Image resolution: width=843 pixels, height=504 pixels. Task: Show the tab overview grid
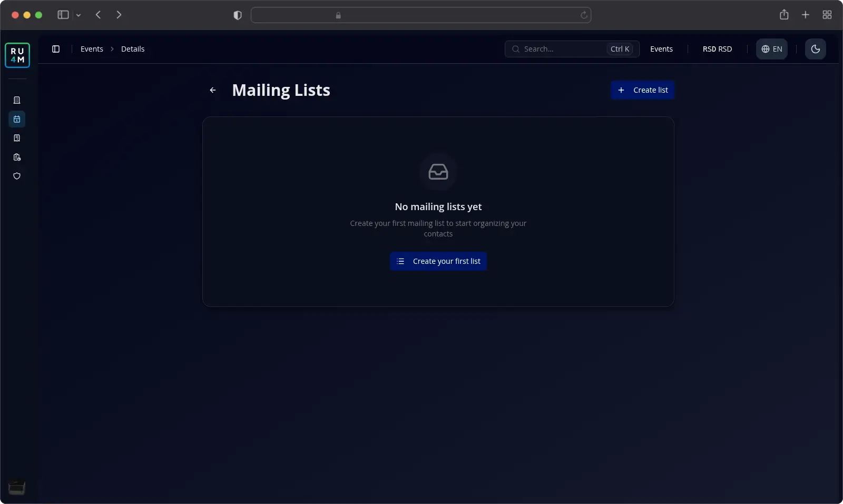point(827,15)
